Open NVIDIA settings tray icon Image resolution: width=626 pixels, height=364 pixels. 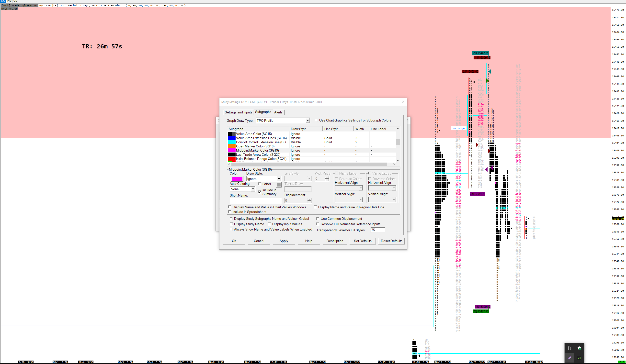(x=579, y=358)
